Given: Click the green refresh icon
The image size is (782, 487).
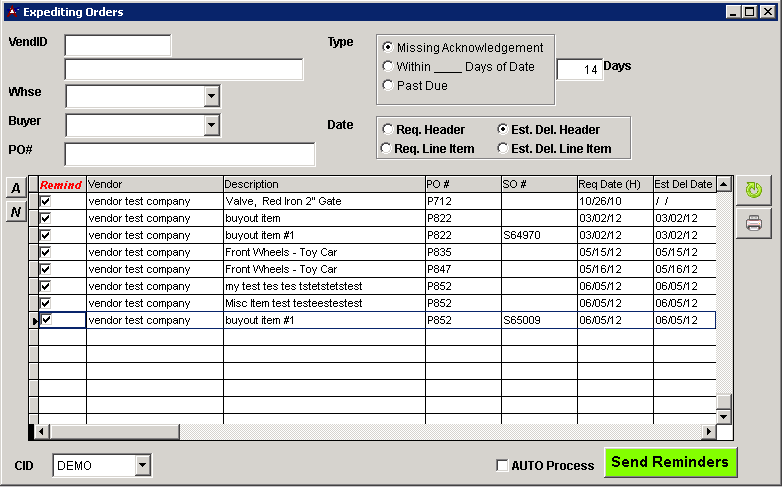Looking at the screenshot, I should (754, 190).
